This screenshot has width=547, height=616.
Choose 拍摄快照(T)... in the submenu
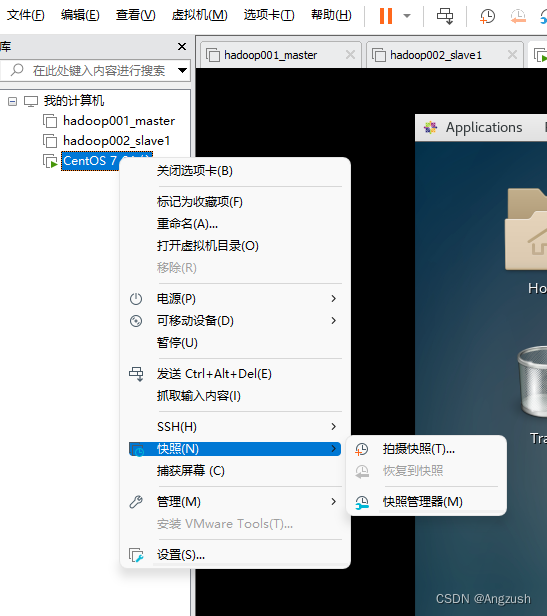pyautogui.click(x=426, y=449)
